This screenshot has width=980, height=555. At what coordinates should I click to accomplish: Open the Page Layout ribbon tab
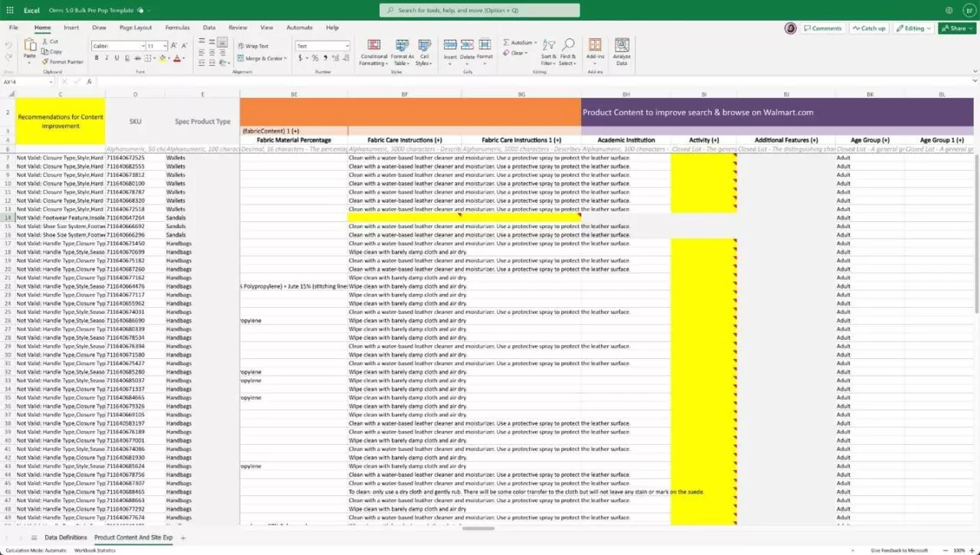tap(136, 28)
